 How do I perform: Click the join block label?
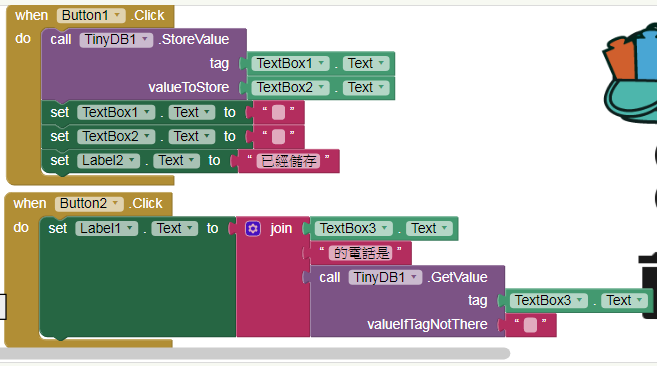pyautogui.click(x=281, y=229)
